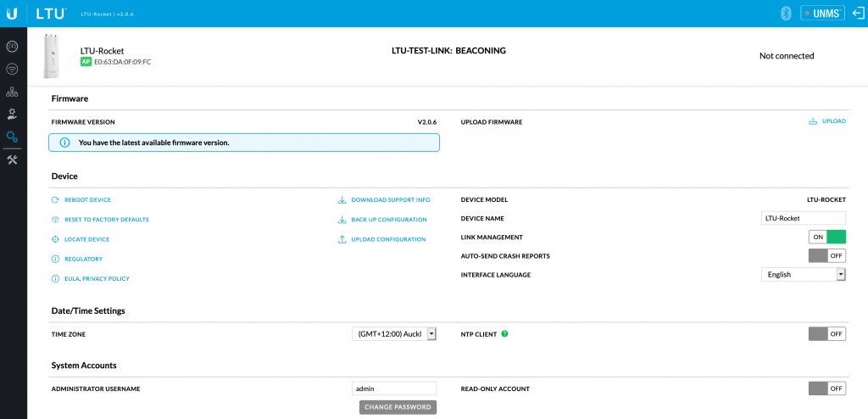Open the wireless settings sidebar icon
The height and width of the screenshot is (419, 868).
(12, 69)
